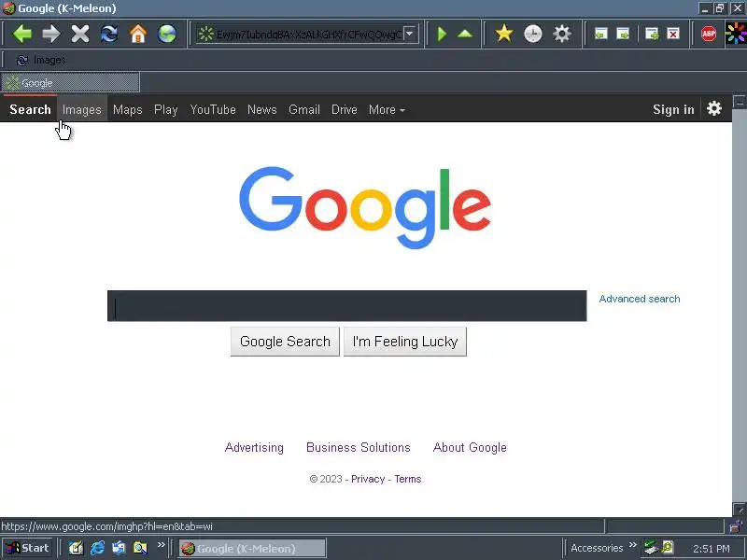Click the Images bookmark icon in bookmarks bar
This screenshot has width=747, height=560.
21,60
